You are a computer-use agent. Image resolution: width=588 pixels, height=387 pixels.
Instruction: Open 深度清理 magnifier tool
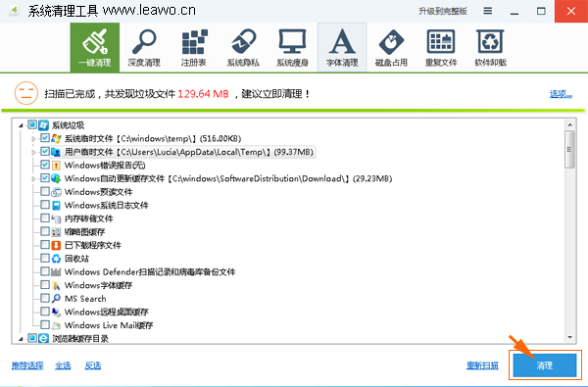144,47
